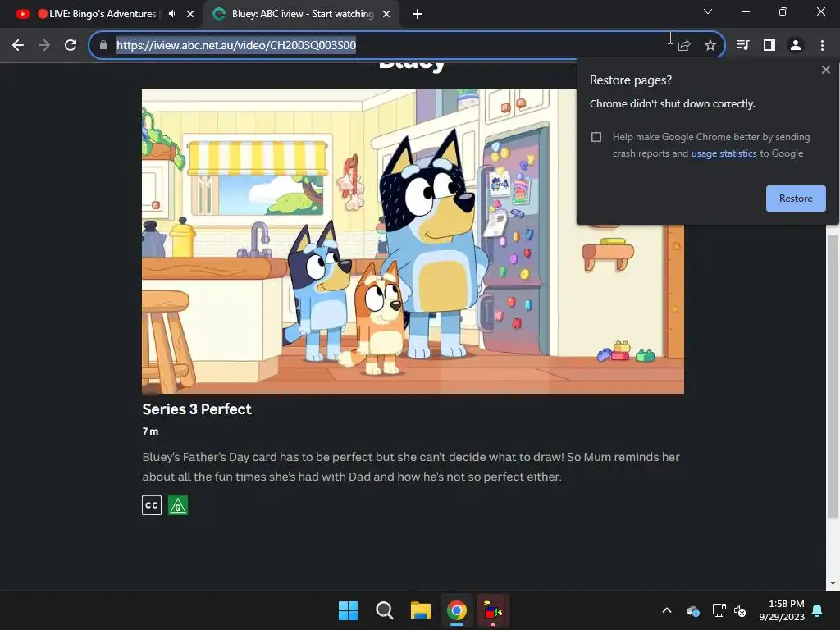Click the CC closed captions badge

click(x=152, y=505)
